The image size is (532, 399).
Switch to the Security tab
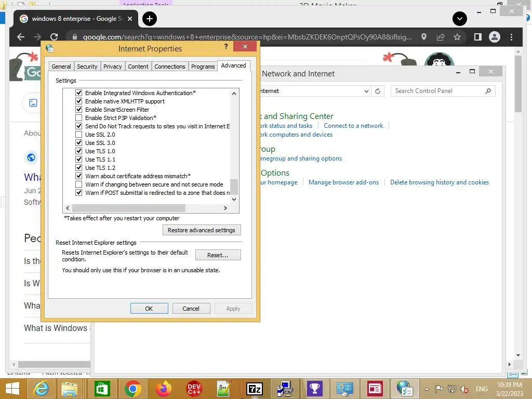click(x=87, y=66)
